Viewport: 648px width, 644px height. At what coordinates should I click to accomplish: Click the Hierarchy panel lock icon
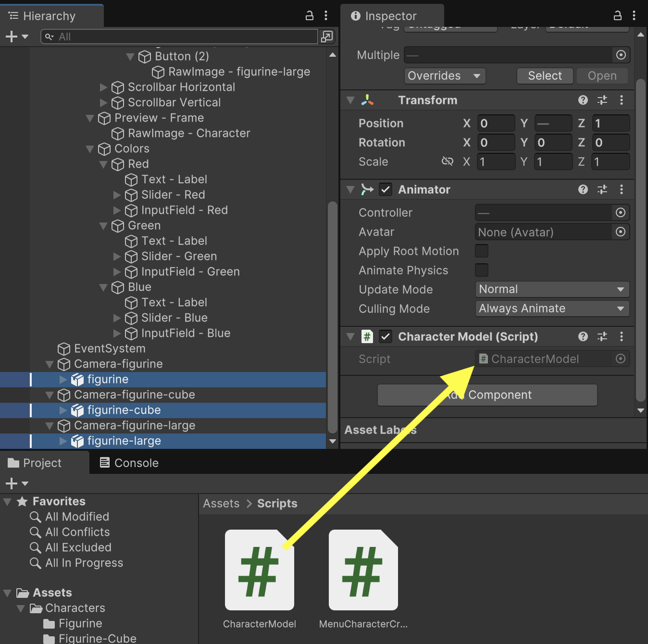pos(310,16)
